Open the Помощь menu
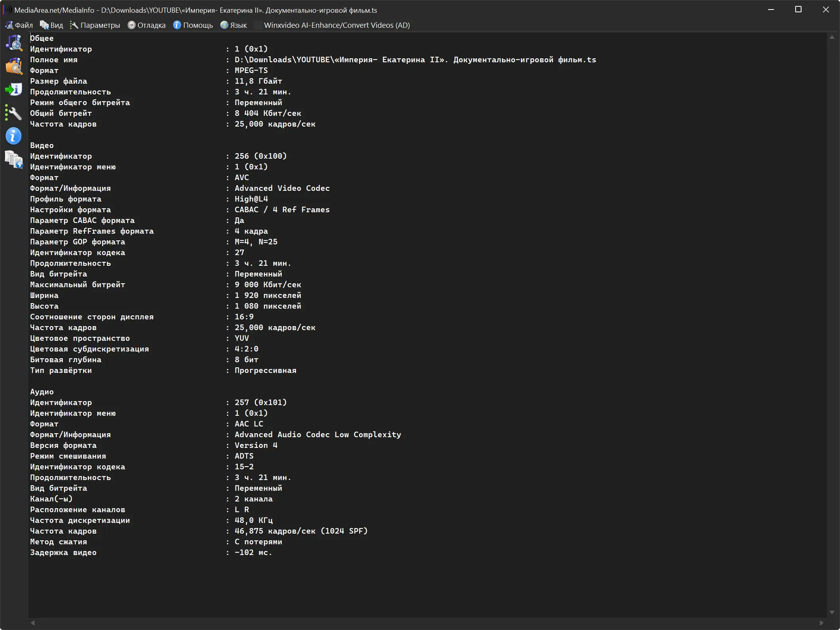Image resolution: width=840 pixels, height=630 pixels. coord(193,25)
